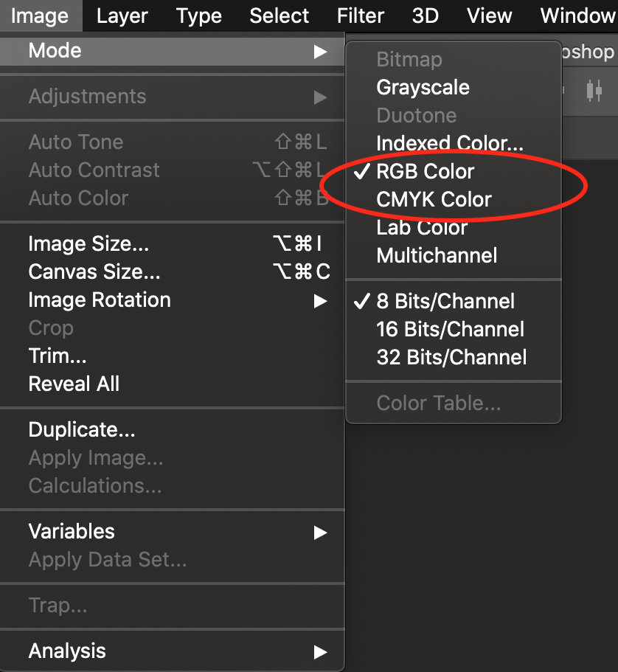Expand the Analysis submenu

[x=67, y=651]
